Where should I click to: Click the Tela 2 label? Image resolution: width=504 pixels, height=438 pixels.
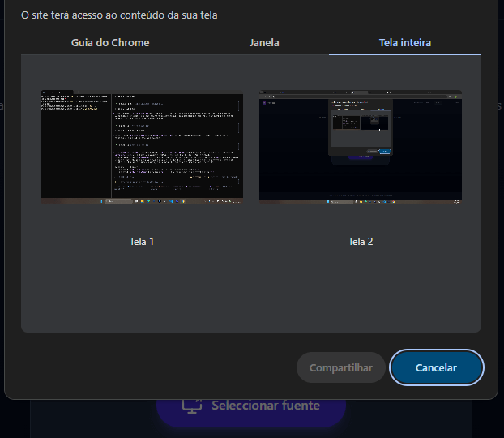pyautogui.click(x=361, y=242)
